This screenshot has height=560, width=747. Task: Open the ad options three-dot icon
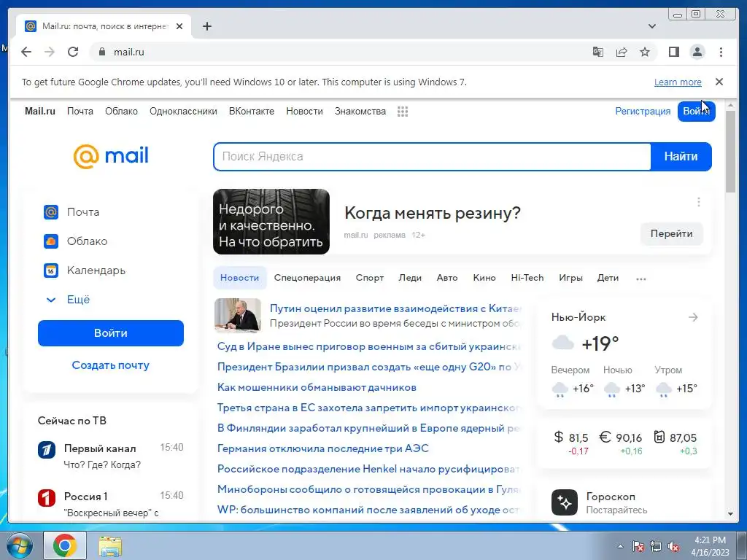[698, 202]
